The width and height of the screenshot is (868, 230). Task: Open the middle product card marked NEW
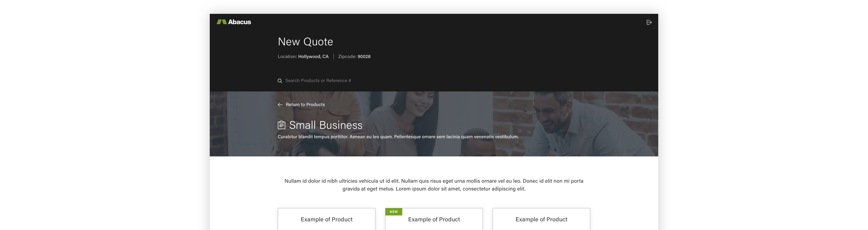click(434, 219)
